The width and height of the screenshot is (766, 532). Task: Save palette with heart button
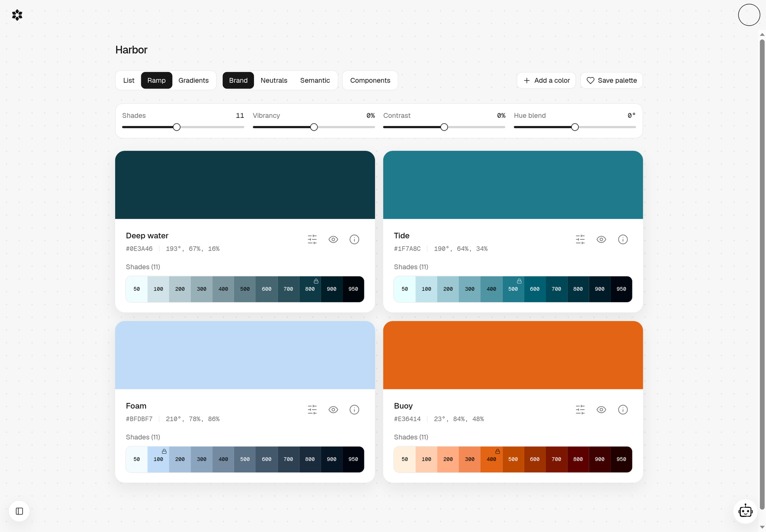pyautogui.click(x=612, y=80)
